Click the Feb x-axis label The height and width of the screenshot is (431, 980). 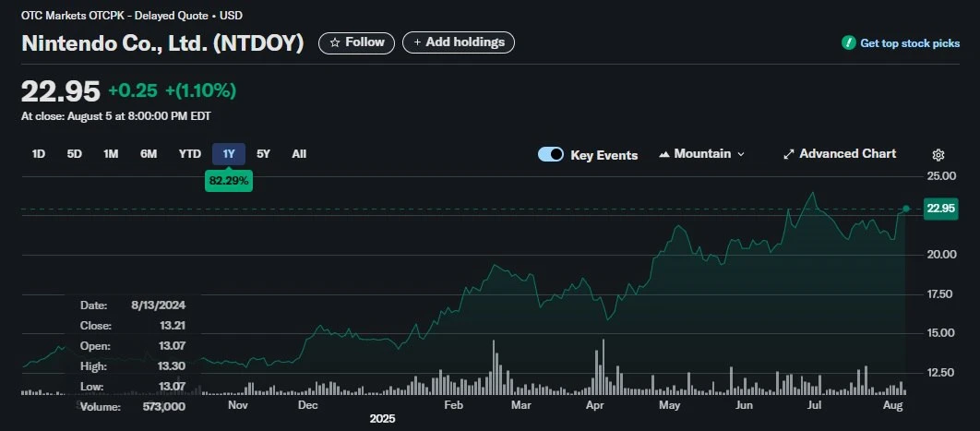click(453, 405)
